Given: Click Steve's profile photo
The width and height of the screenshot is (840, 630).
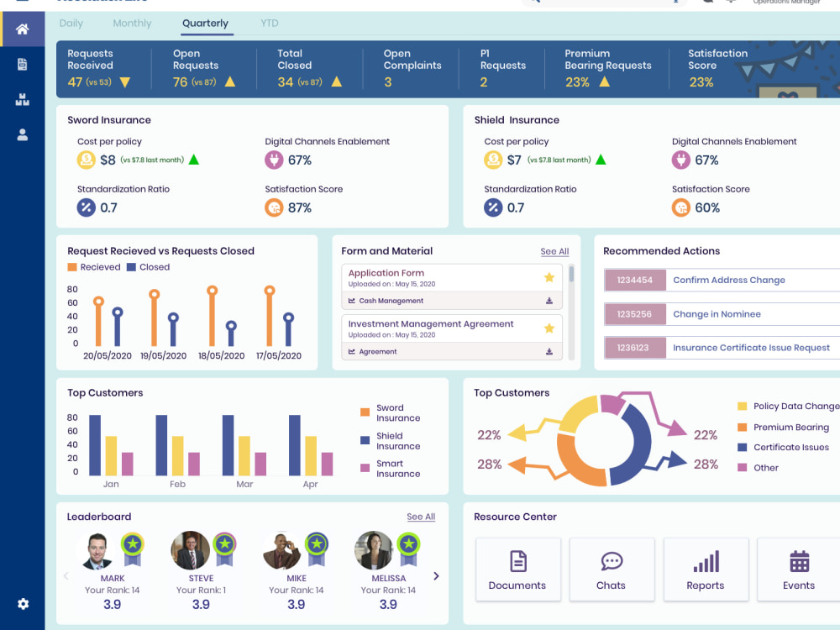Looking at the screenshot, I should pos(190,550).
